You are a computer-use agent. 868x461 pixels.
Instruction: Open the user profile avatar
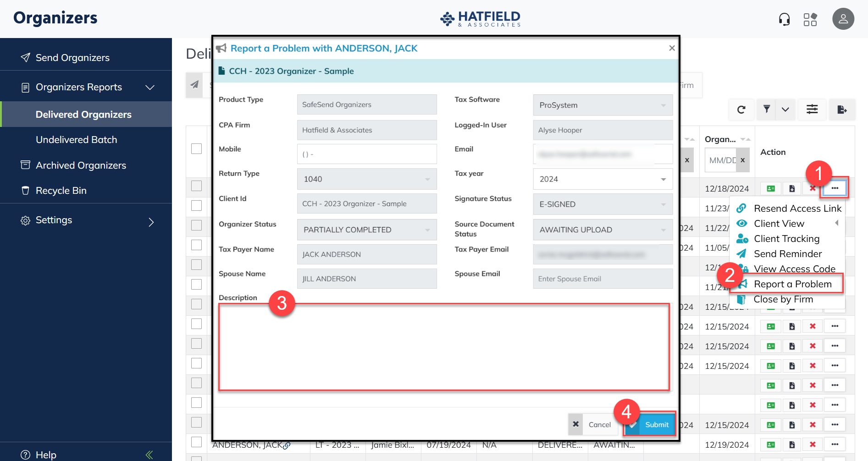(x=843, y=19)
